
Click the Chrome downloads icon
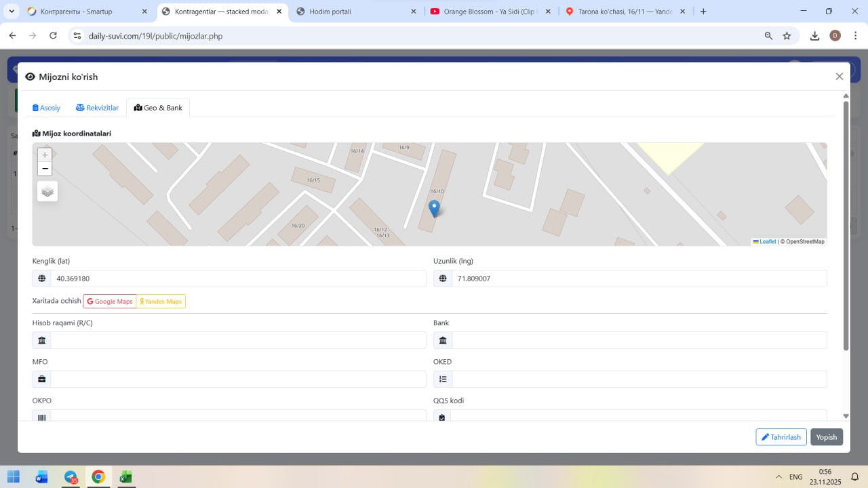click(814, 36)
